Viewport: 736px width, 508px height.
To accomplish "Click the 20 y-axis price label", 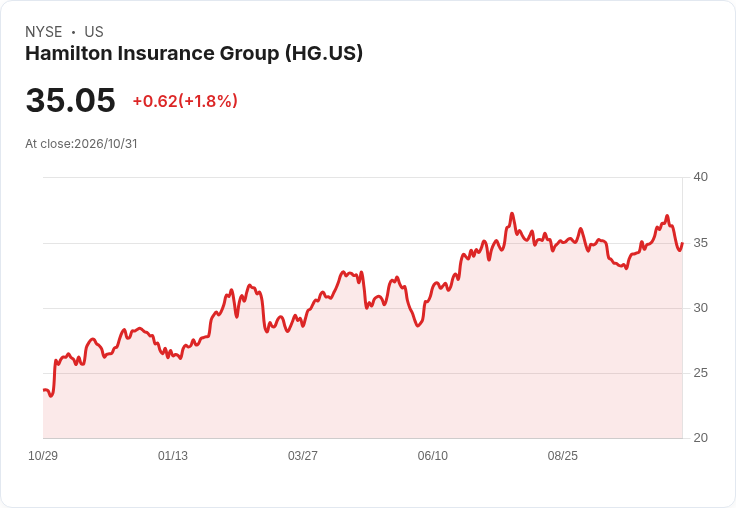I will coord(700,438).
